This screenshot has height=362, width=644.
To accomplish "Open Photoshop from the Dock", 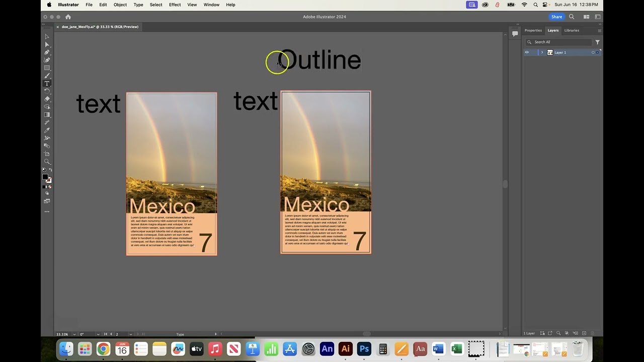I will point(364,348).
